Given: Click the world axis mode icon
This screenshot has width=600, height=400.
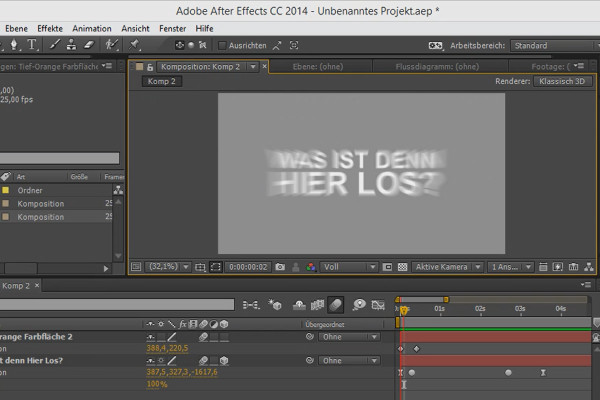Looking at the screenshot, I should pyautogui.click(x=191, y=45).
